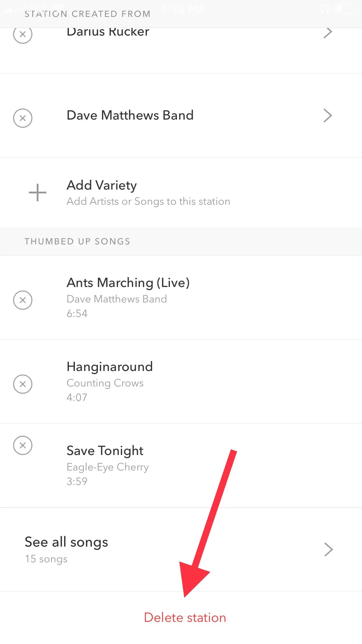Image resolution: width=362 pixels, height=644 pixels.
Task: Tap the Add Artists or Songs subtitle
Action: click(148, 202)
